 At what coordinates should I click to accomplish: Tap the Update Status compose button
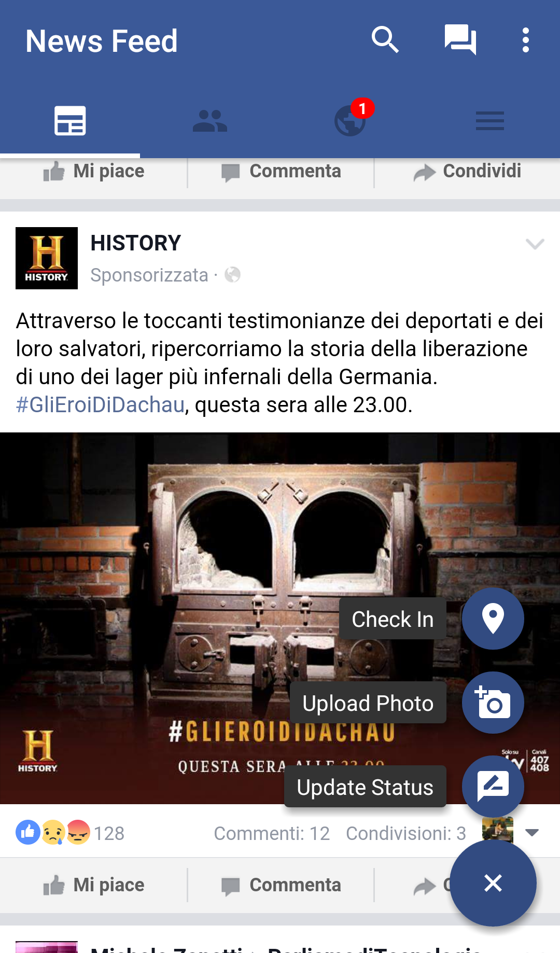(493, 787)
